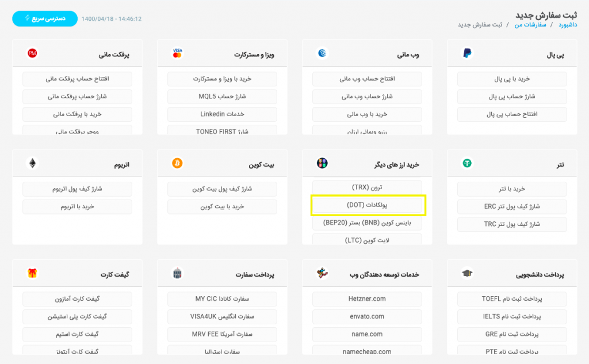Screen dimensions: 589x364
Task: Click the خرید ارز های دیگر heading
Action: [397, 164]
